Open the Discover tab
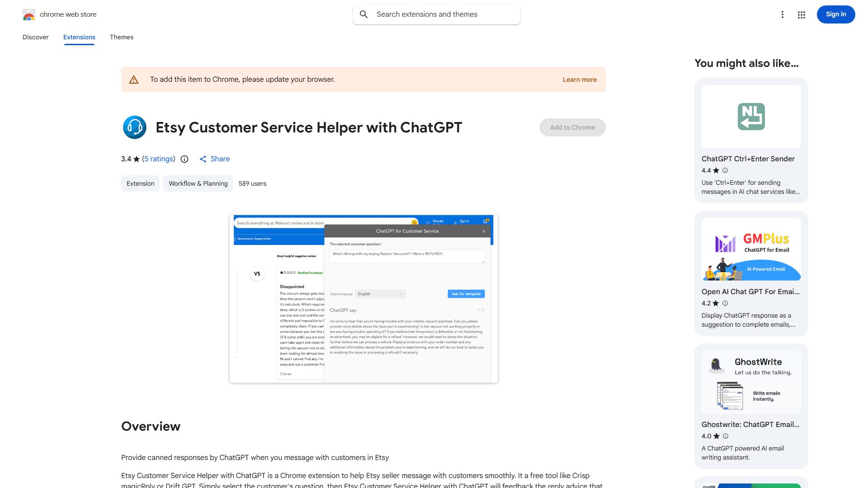 click(35, 37)
